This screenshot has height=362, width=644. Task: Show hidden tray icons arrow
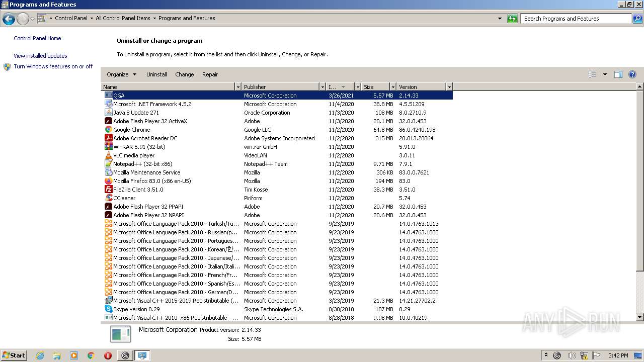tap(546, 355)
